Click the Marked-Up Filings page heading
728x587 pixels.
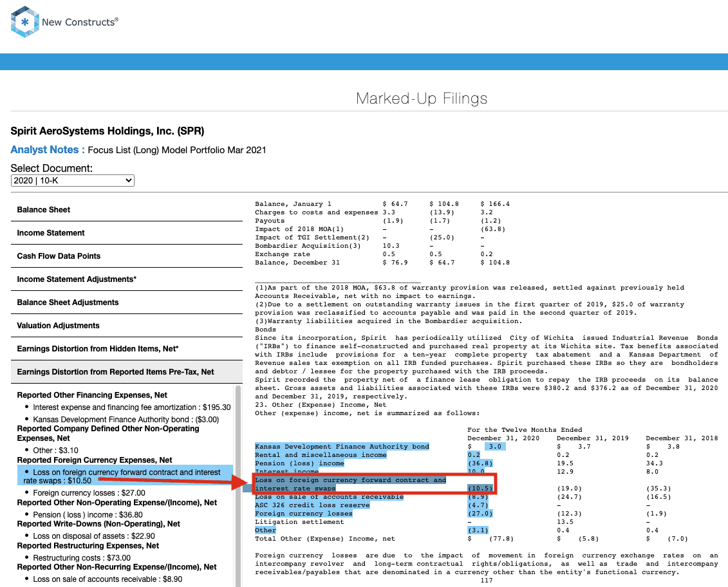coord(422,98)
